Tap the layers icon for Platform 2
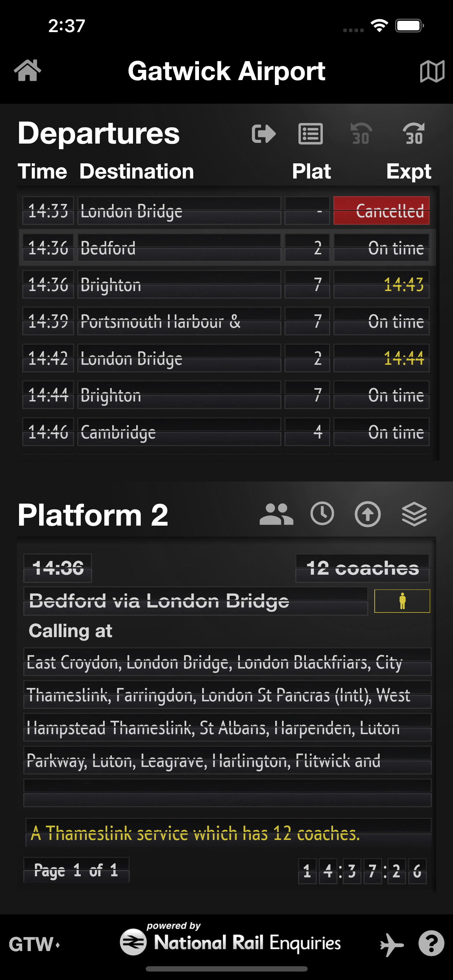The height and width of the screenshot is (980, 453). (414, 514)
